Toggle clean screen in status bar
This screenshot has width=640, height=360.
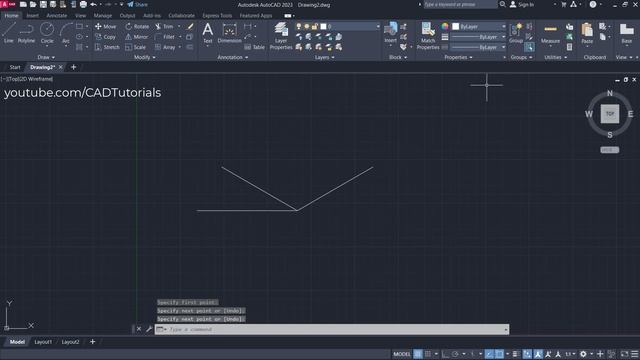click(624, 354)
